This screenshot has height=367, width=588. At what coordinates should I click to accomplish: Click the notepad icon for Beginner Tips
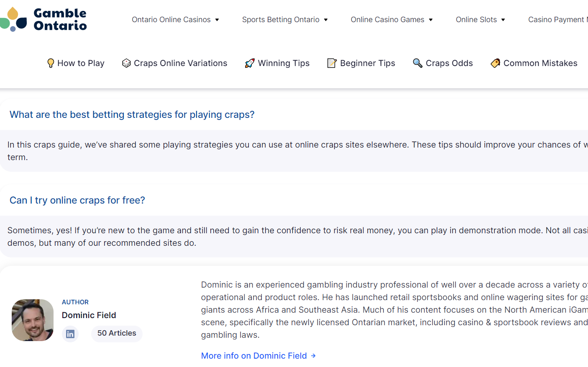click(332, 63)
